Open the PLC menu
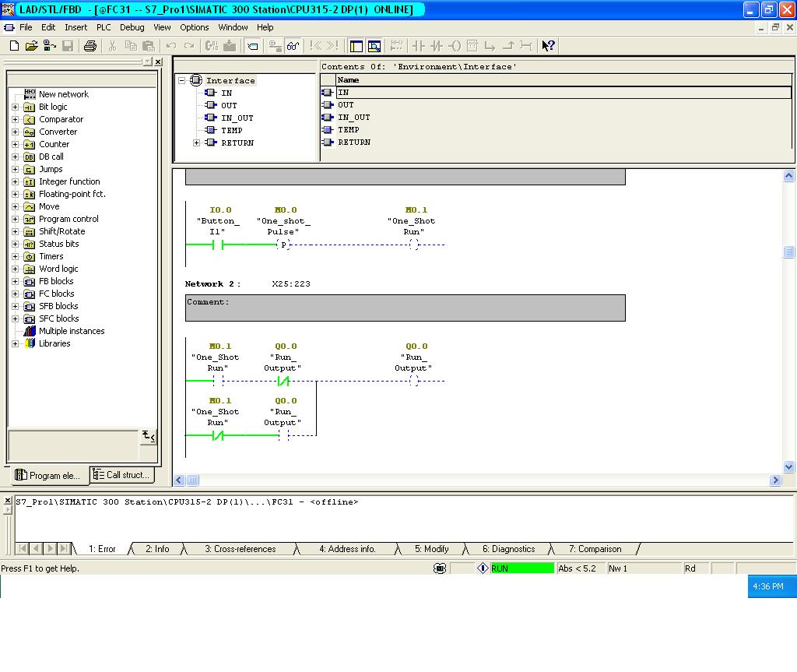This screenshot has width=797, height=672. coord(103,27)
